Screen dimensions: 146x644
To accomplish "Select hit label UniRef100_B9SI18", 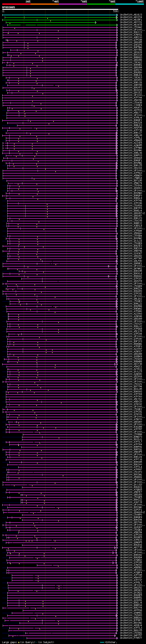I will point(131,55).
